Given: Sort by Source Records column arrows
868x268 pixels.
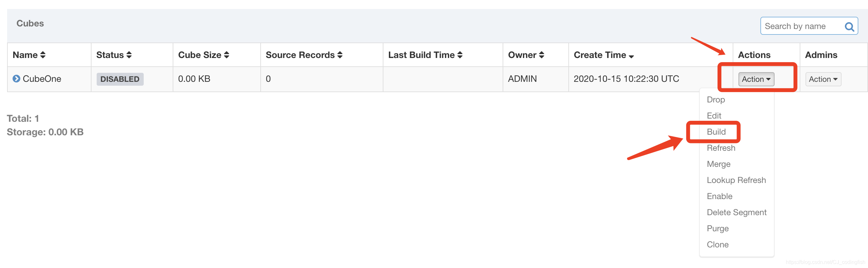Looking at the screenshot, I should pos(340,55).
